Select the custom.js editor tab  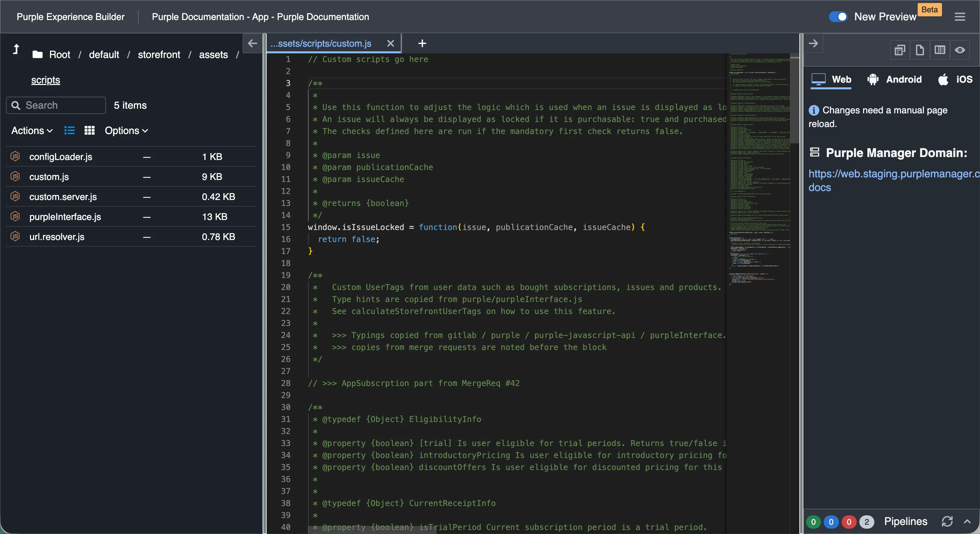click(321, 44)
